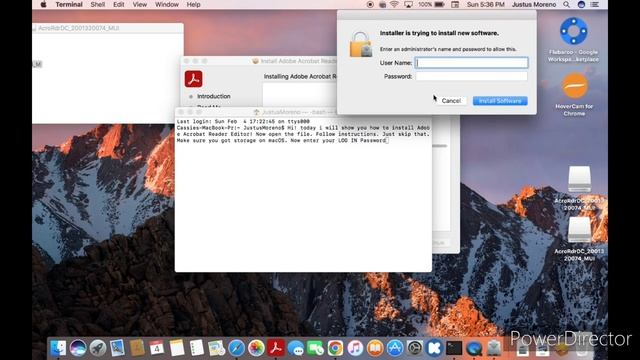Open iBooks icon in the dock
The image size is (640, 360).
pyautogui.click(x=375, y=348)
